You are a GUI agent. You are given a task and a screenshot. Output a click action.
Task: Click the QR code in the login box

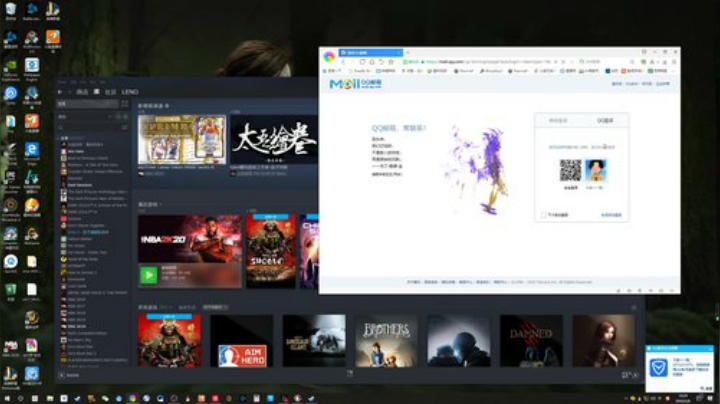(x=570, y=170)
